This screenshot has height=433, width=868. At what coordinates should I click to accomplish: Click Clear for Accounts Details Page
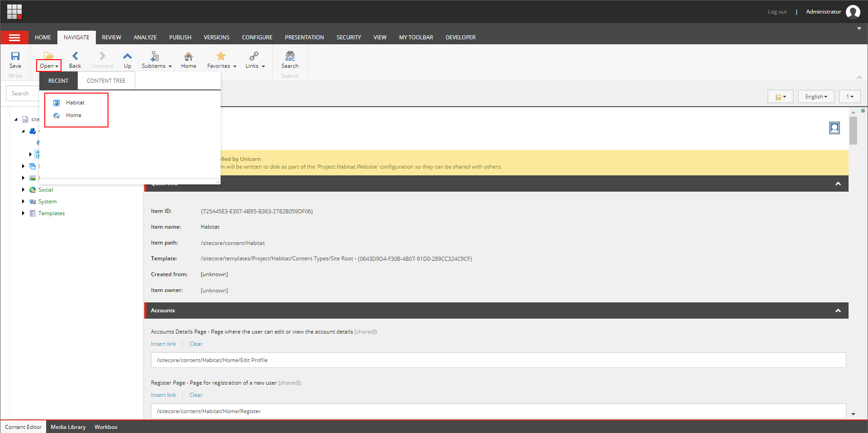(x=196, y=344)
